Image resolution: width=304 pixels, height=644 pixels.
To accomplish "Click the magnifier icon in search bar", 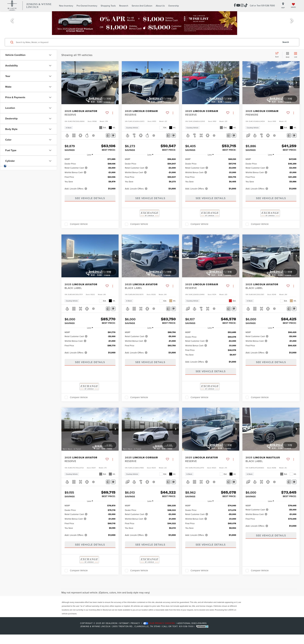I will click(12, 42).
